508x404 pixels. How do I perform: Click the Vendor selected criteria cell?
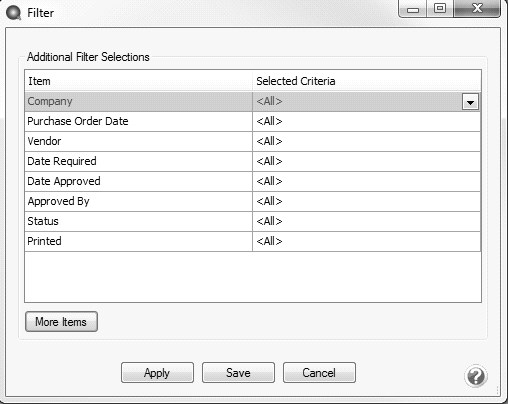point(367,141)
